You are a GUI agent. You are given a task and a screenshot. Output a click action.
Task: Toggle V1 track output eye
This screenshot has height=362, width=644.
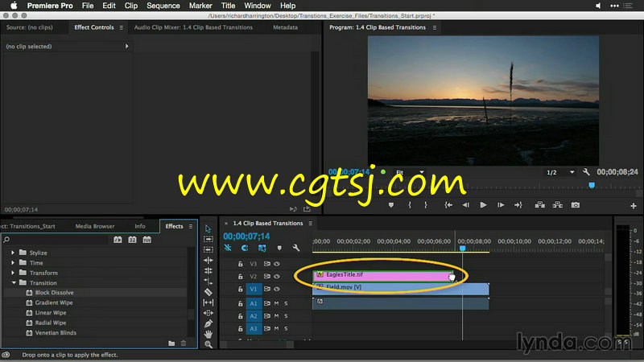point(277,289)
